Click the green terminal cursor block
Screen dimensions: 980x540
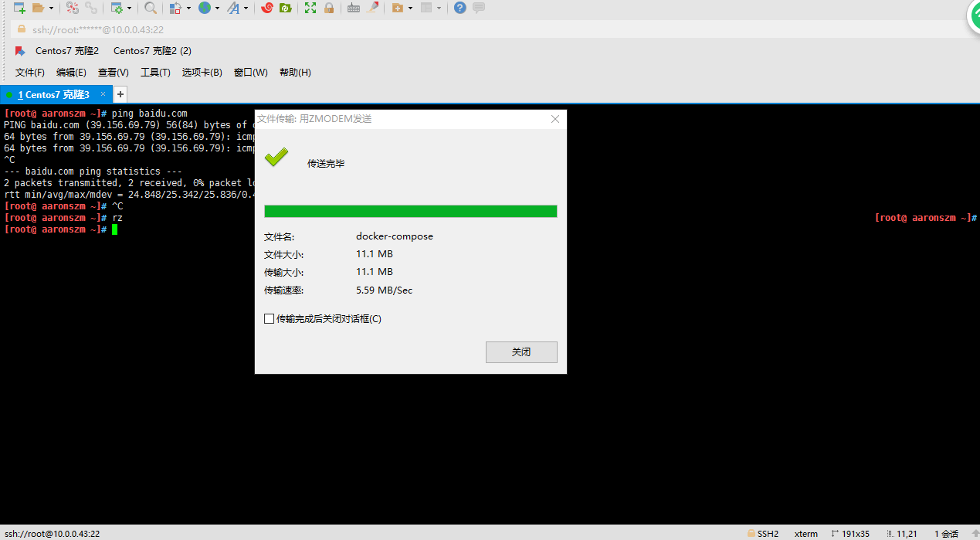point(114,229)
